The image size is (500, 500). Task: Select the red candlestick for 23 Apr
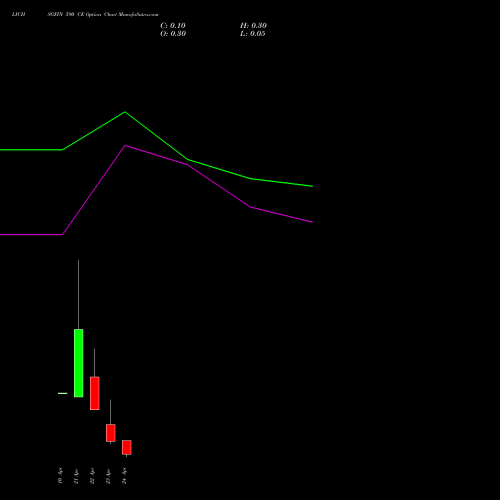[111, 433]
